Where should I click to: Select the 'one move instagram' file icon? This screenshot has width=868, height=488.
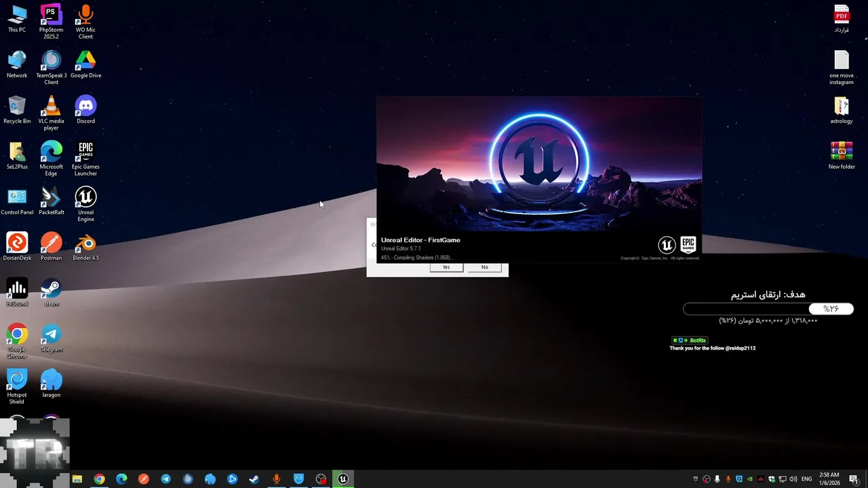(x=842, y=67)
